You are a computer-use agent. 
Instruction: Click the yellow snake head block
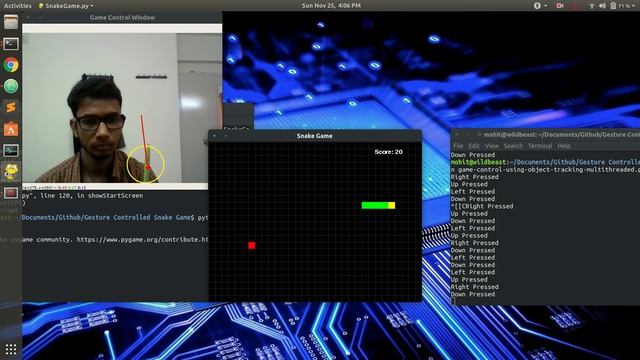(391, 205)
